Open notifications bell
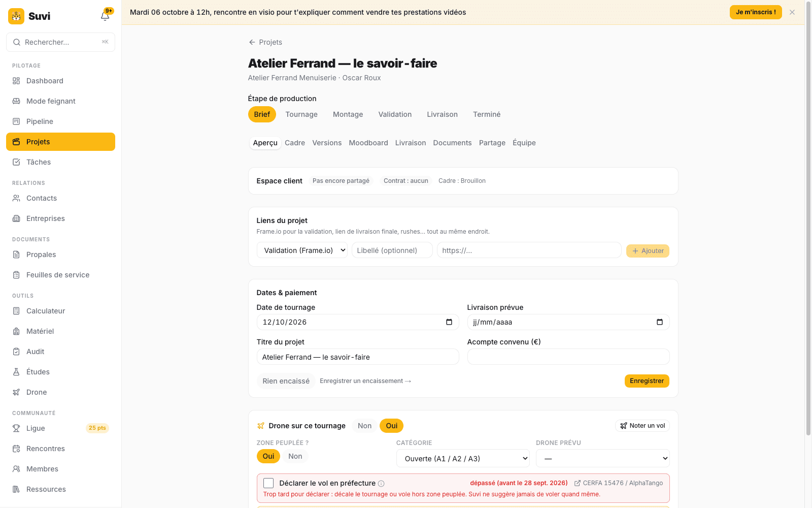 pyautogui.click(x=105, y=16)
